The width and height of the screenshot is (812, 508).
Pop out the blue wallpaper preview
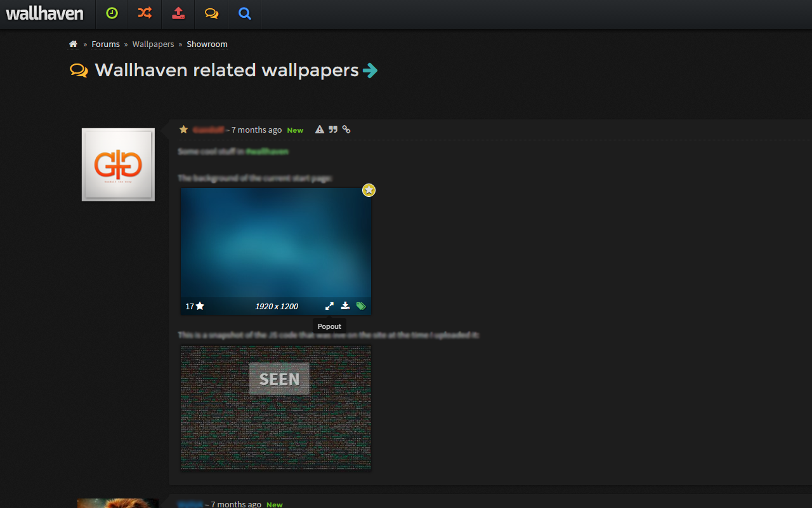tap(329, 306)
